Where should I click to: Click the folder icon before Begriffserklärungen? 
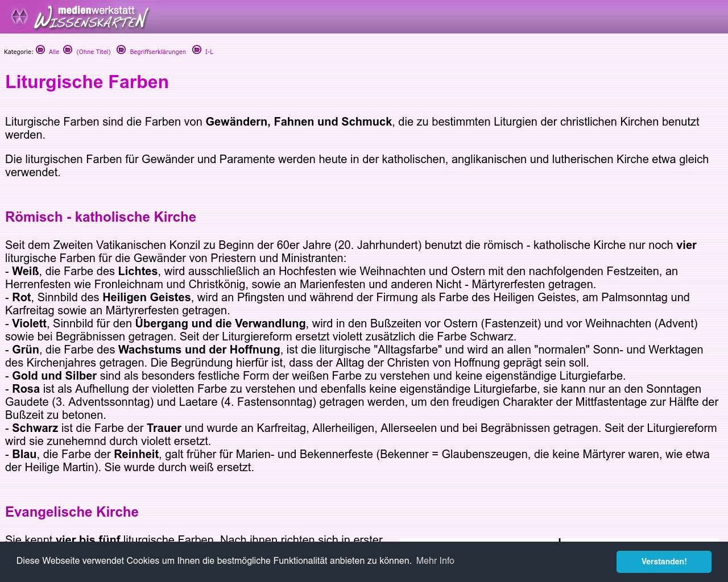tap(121, 49)
